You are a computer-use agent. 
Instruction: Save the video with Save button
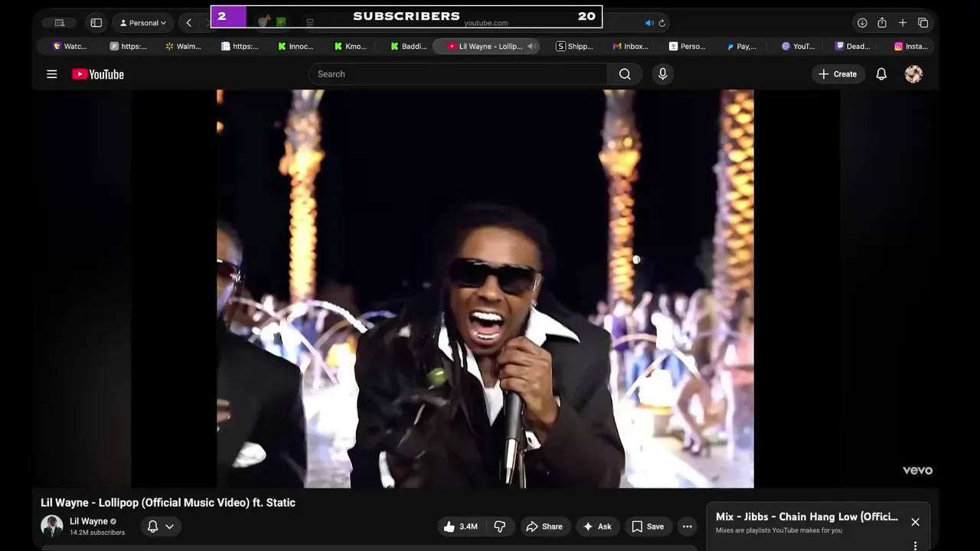tap(648, 527)
